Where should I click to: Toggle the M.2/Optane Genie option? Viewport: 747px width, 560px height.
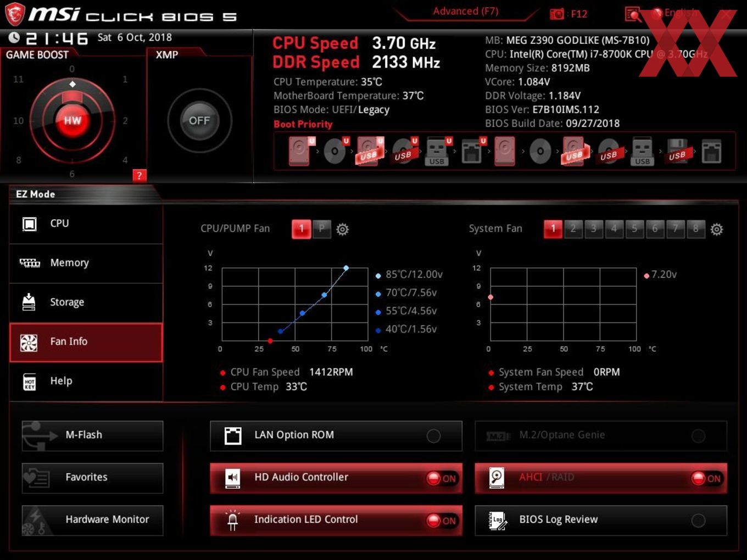click(x=698, y=436)
